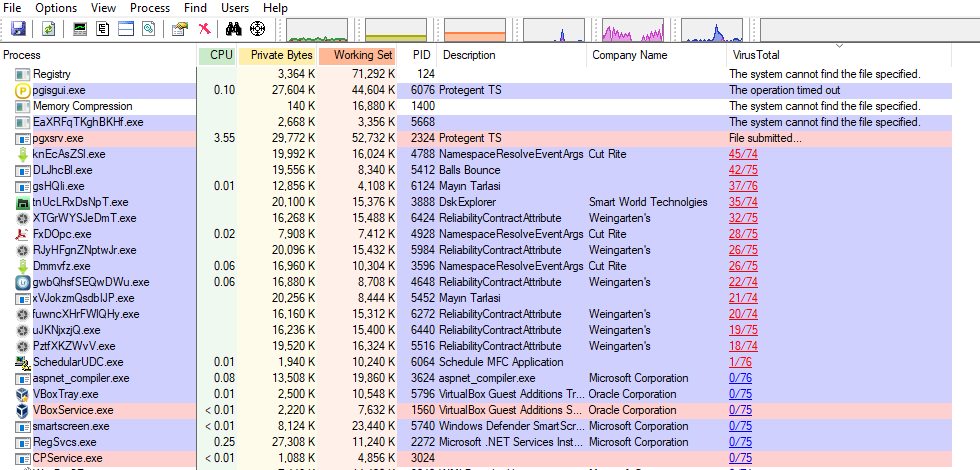Viewport: 980px width, 470px height.
Task: Click the physical memory orange mini graph
Action: (x=475, y=30)
